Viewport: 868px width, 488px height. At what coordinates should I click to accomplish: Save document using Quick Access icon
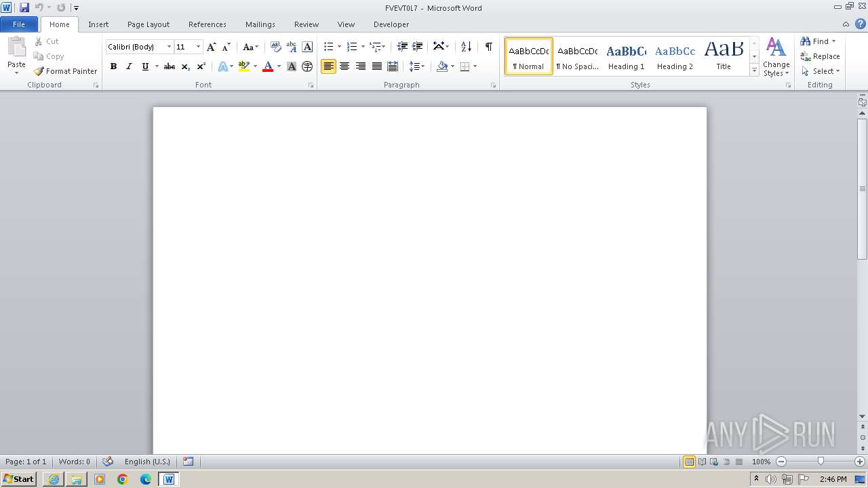pyautogui.click(x=24, y=7)
